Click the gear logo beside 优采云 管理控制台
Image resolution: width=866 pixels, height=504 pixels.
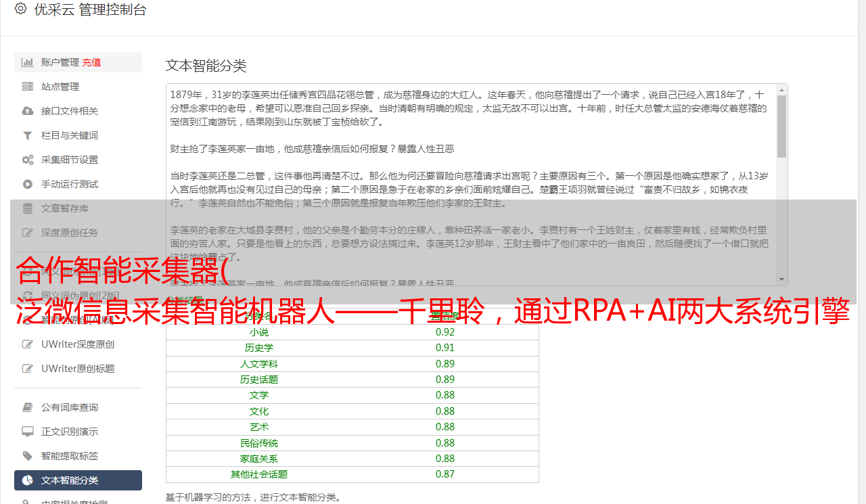[20, 9]
